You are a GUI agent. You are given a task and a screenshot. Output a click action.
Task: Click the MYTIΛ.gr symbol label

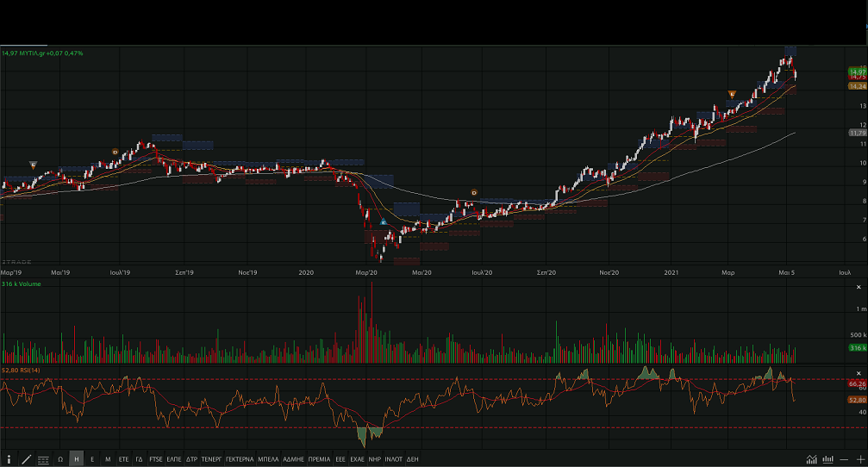click(36, 53)
